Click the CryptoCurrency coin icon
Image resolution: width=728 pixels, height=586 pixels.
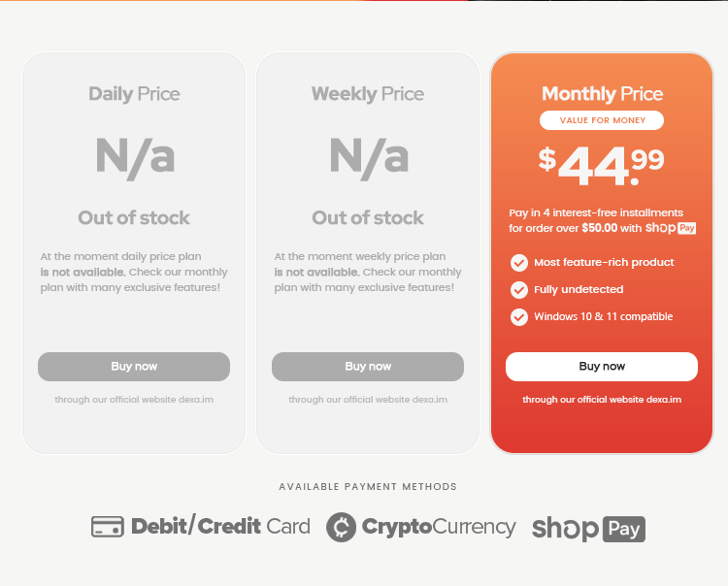pos(342,527)
